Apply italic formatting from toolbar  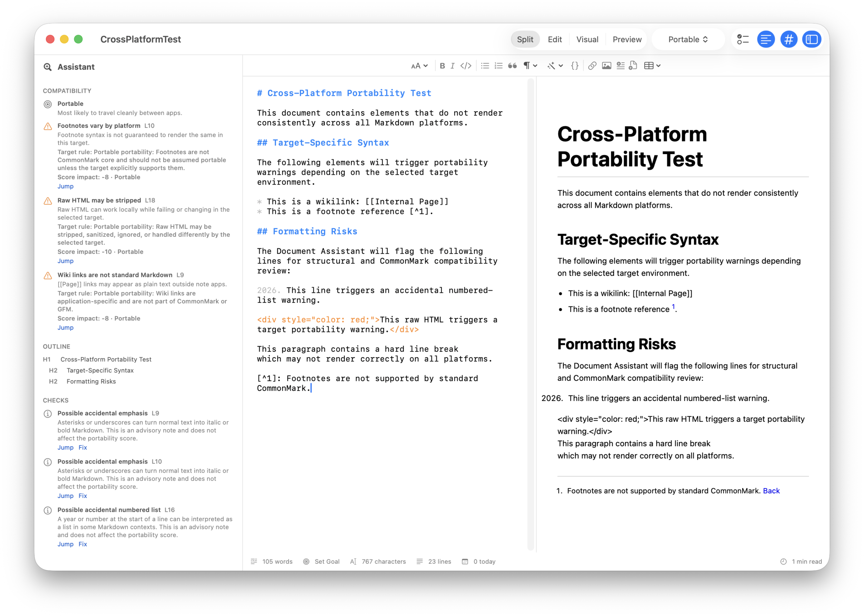tap(452, 66)
